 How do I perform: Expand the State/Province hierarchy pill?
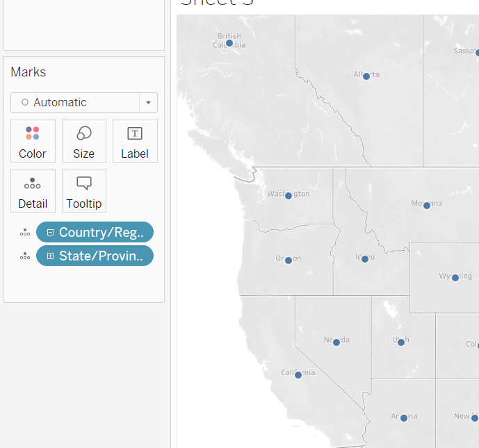(50, 256)
